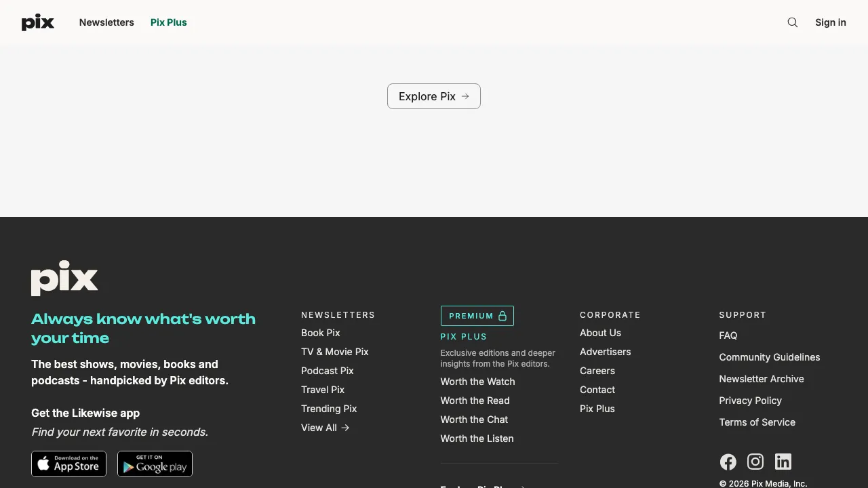Screen dimensions: 868x488
Task: Open About Us page
Action: (x=601, y=333)
